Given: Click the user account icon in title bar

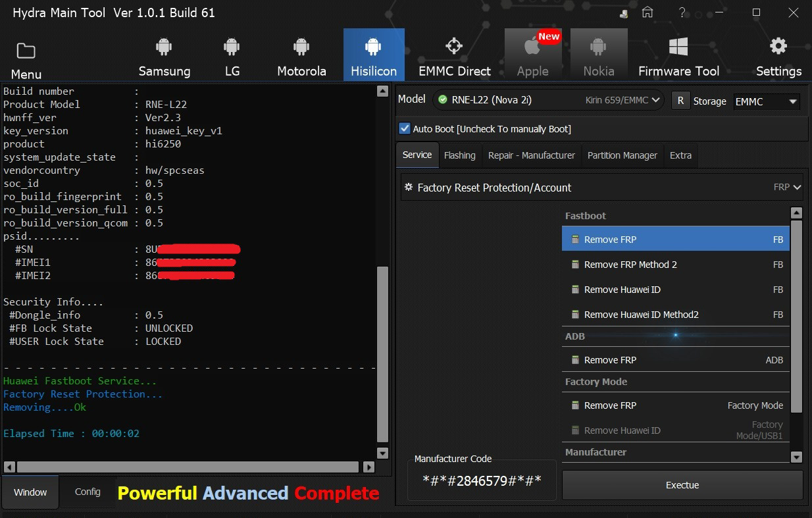Looking at the screenshot, I should [622, 13].
